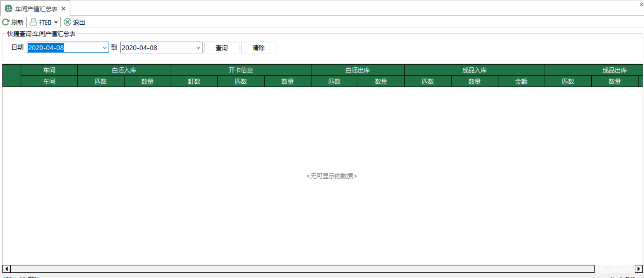644x278 pixels.
Task: Click the grid row selector corner cell
Action: pyautogui.click(x=12, y=76)
